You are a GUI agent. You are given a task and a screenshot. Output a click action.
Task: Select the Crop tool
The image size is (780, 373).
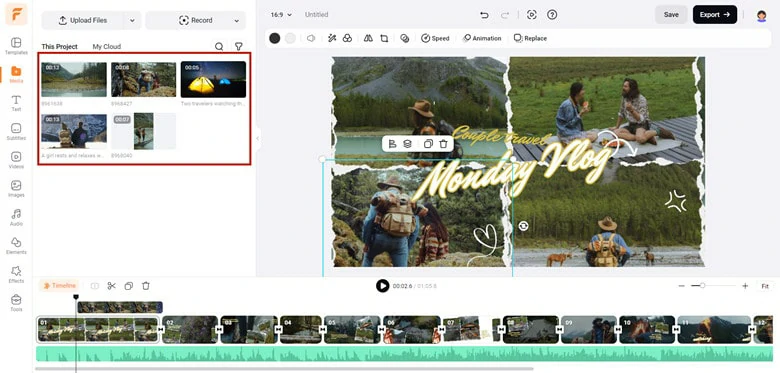pos(384,38)
